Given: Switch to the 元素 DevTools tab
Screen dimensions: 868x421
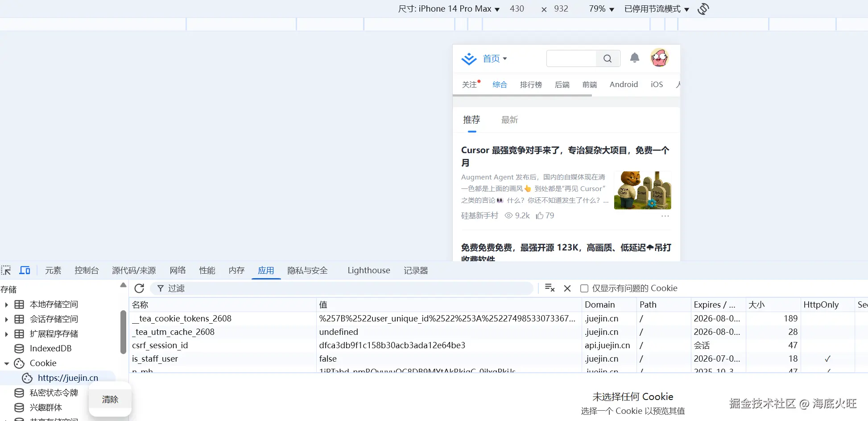Looking at the screenshot, I should (x=53, y=271).
